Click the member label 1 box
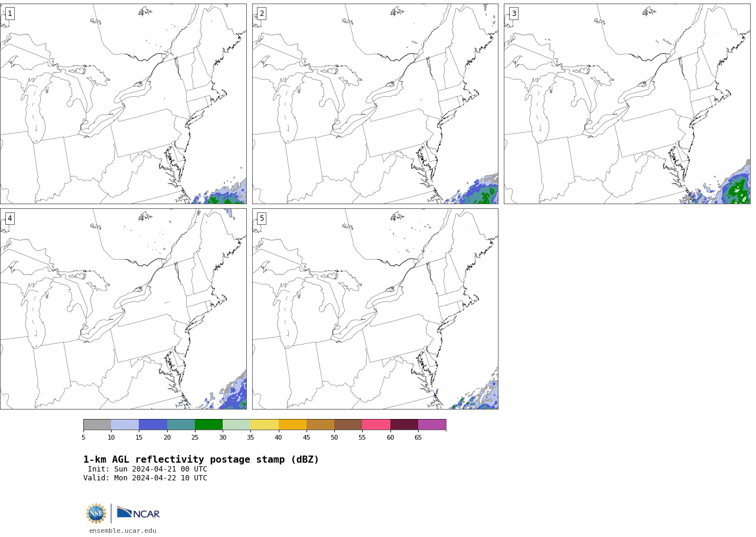Image resolution: width=756 pixels, height=537 pixels. pos(9,14)
